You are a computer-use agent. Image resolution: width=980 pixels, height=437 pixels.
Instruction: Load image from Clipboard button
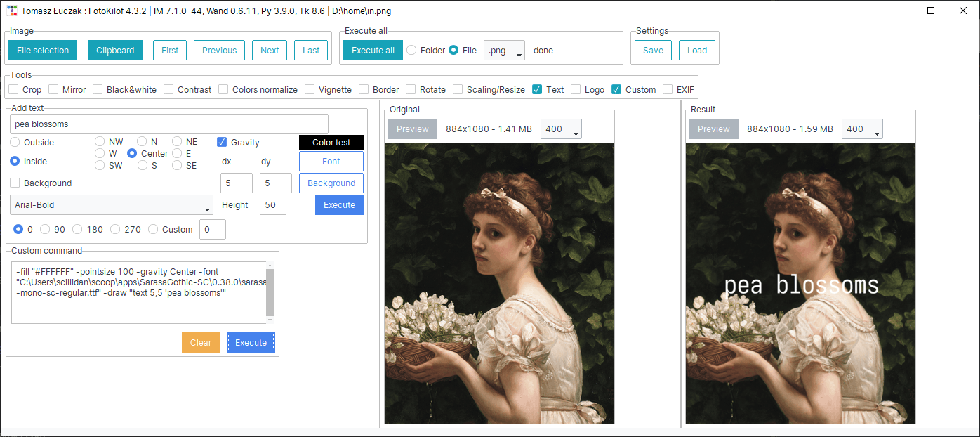pyautogui.click(x=115, y=50)
